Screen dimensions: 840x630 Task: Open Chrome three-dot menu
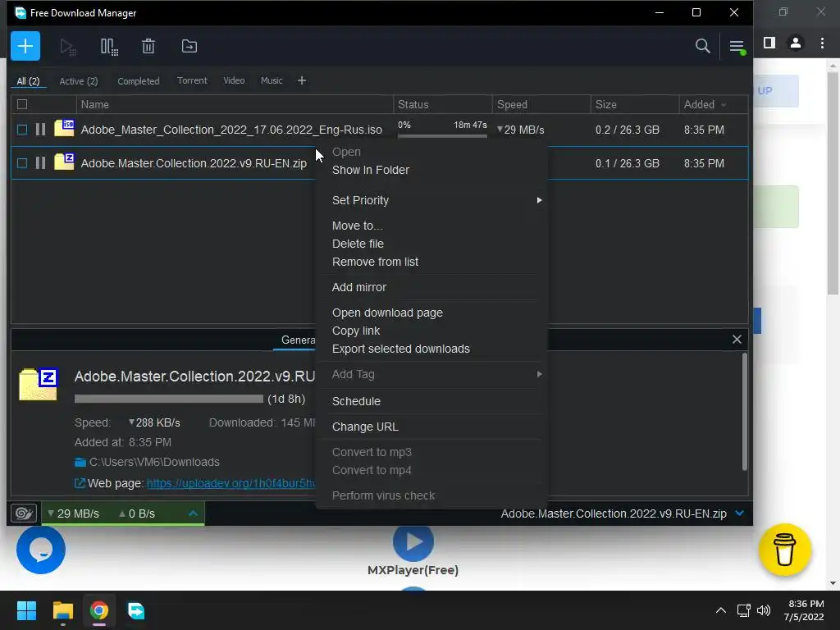822,43
